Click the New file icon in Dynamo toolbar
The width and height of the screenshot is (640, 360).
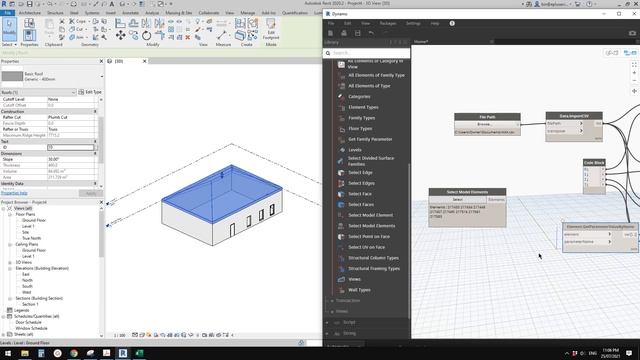pos(331,33)
